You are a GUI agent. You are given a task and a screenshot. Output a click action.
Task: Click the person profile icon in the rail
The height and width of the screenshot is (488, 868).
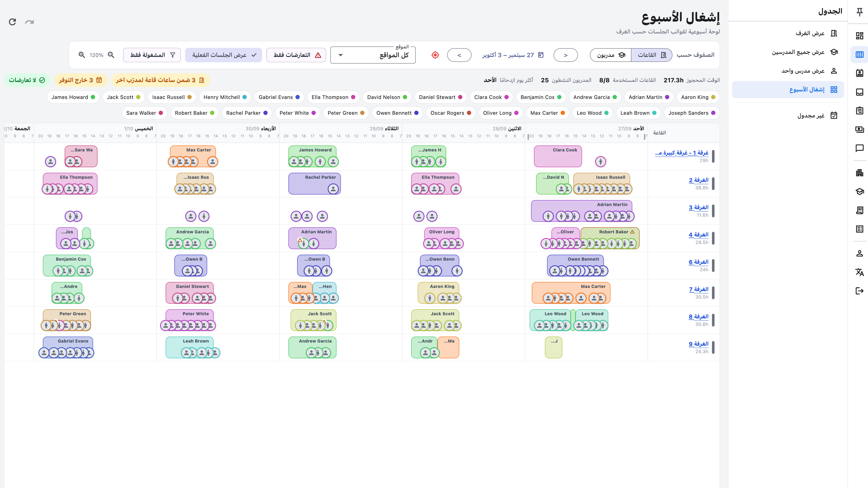point(859,253)
